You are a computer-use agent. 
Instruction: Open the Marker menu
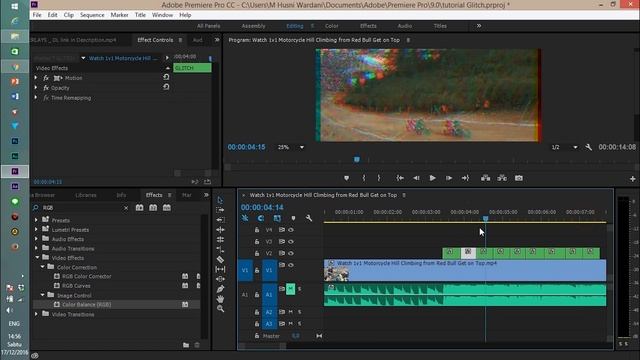coord(119,15)
